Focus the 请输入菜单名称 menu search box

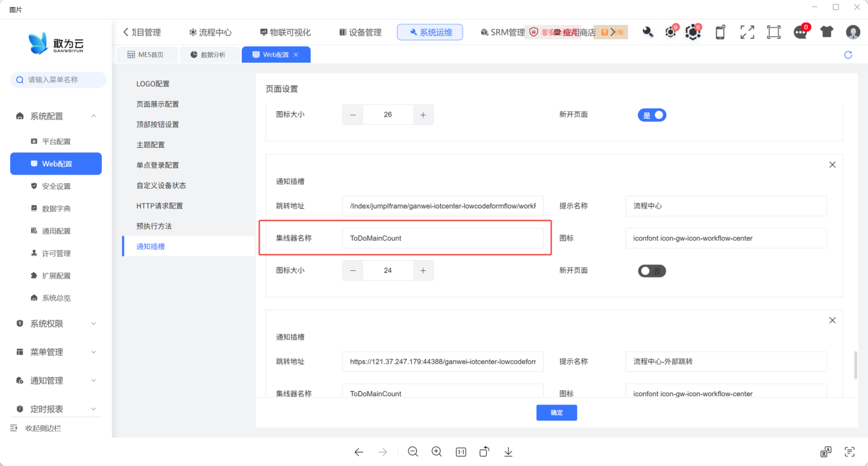click(x=59, y=80)
